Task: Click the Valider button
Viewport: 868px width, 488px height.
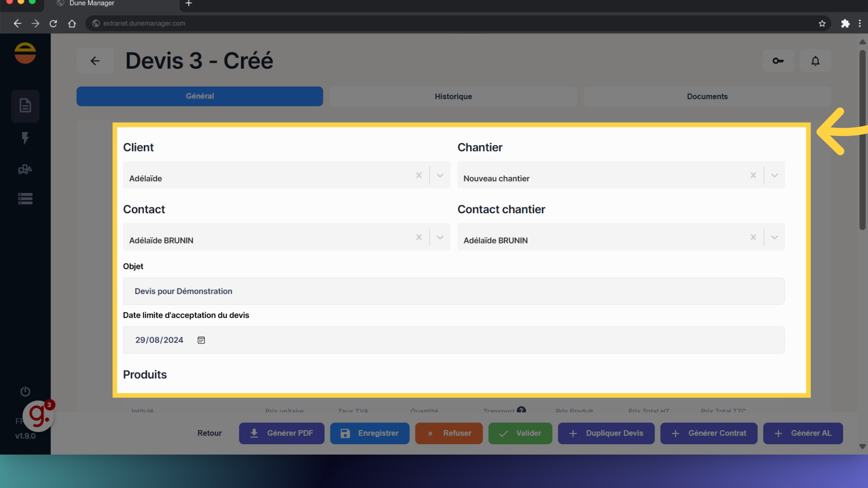Action: [x=520, y=433]
